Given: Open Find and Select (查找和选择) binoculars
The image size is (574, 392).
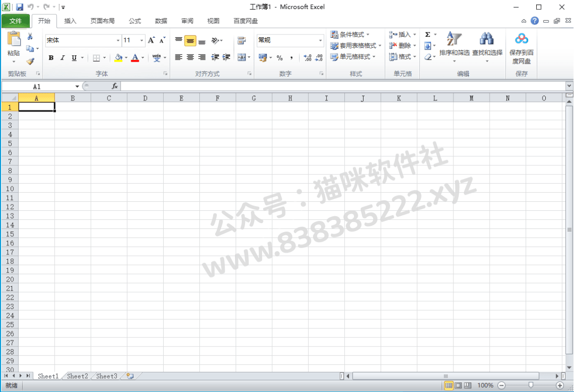Looking at the screenshot, I should (x=487, y=46).
